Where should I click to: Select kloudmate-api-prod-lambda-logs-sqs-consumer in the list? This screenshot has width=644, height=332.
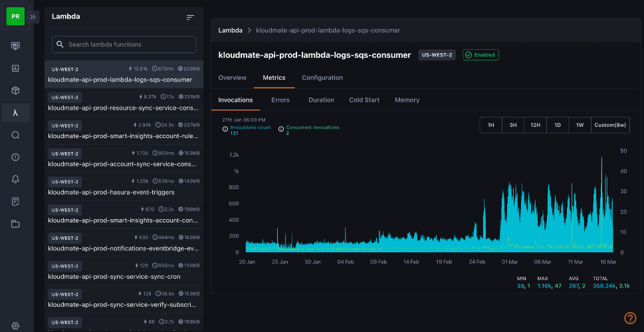click(x=124, y=74)
